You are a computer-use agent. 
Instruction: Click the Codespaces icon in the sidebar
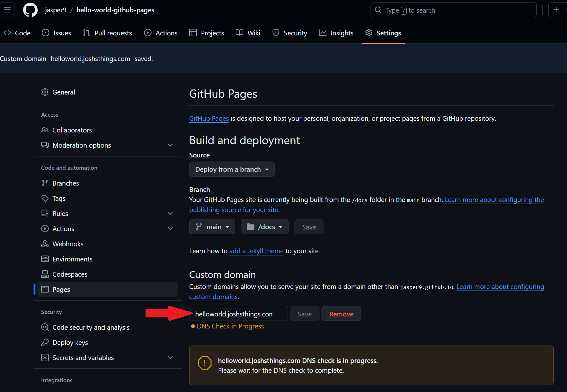point(45,274)
